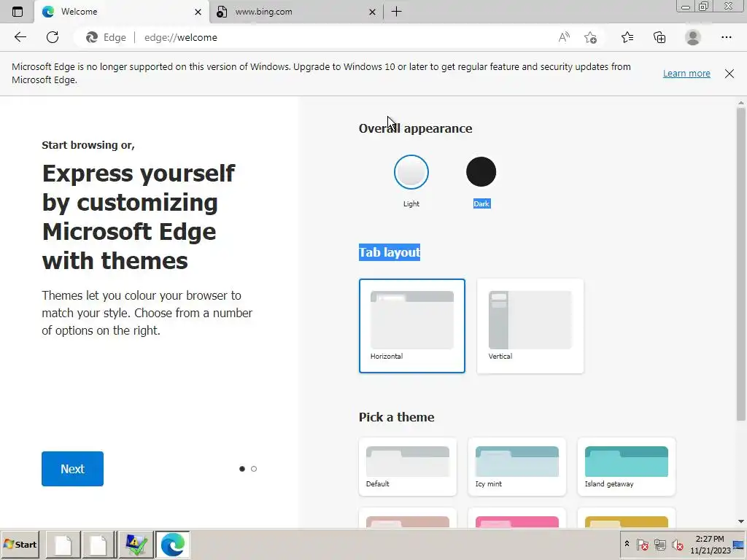Click the scrollbar down arrow
This screenshot has width=747, height=560.
pyautogui.click(x=741, y=522)
